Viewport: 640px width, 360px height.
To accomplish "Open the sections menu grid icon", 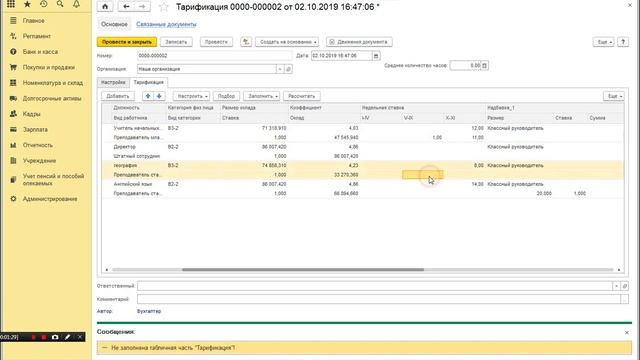I will coord(11,4).
